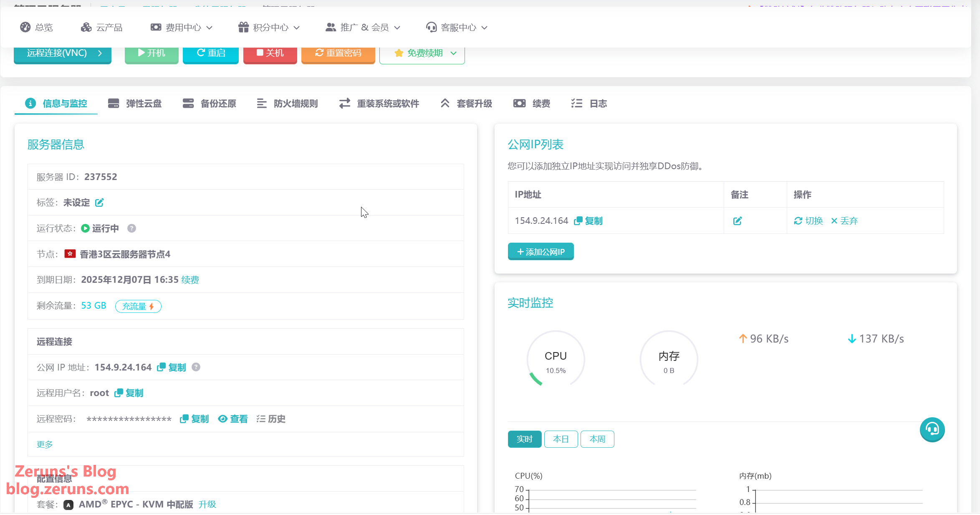
Task: Copy the public IP in remote connection section
Action: 172,368
